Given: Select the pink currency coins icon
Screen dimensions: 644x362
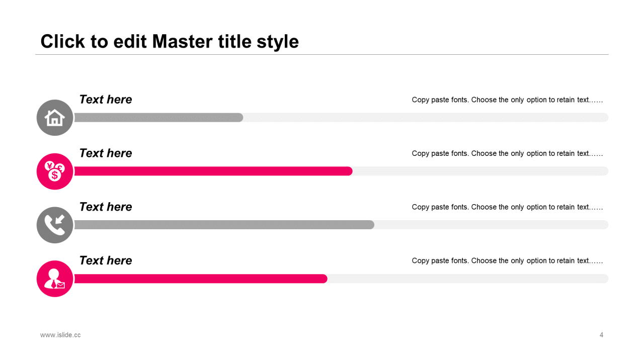Looking at the screenshot, I should coord(55,171).
